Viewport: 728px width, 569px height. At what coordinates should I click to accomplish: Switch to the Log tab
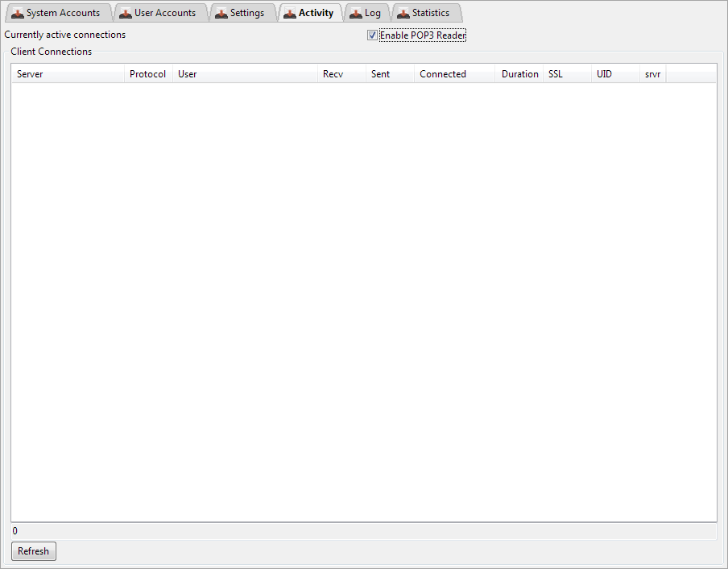click(x=366, y=13)
